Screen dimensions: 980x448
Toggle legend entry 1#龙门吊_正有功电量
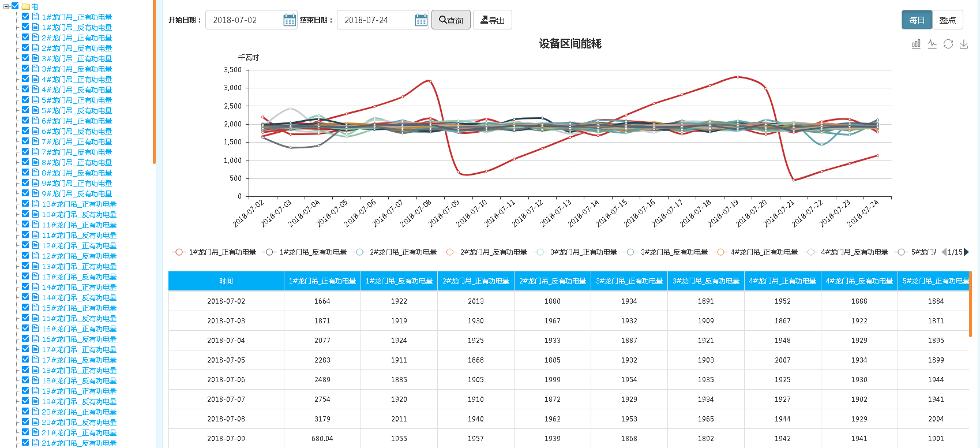(x=214, y=252)
